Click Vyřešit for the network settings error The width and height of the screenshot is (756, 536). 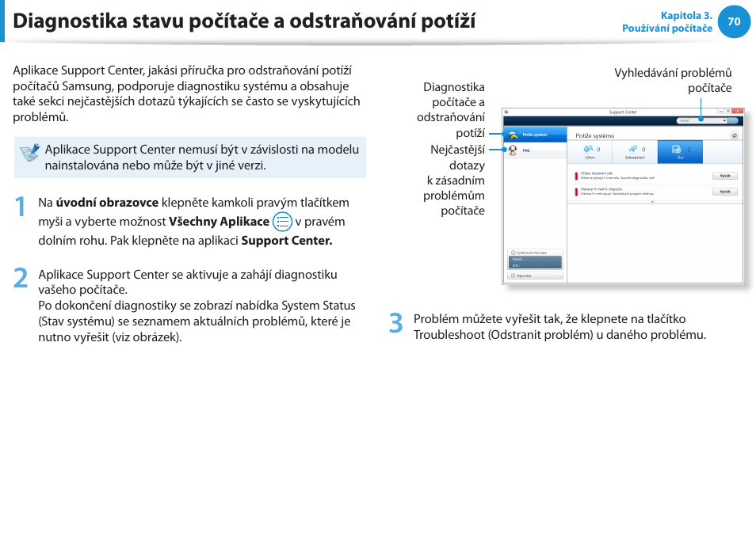724,176
